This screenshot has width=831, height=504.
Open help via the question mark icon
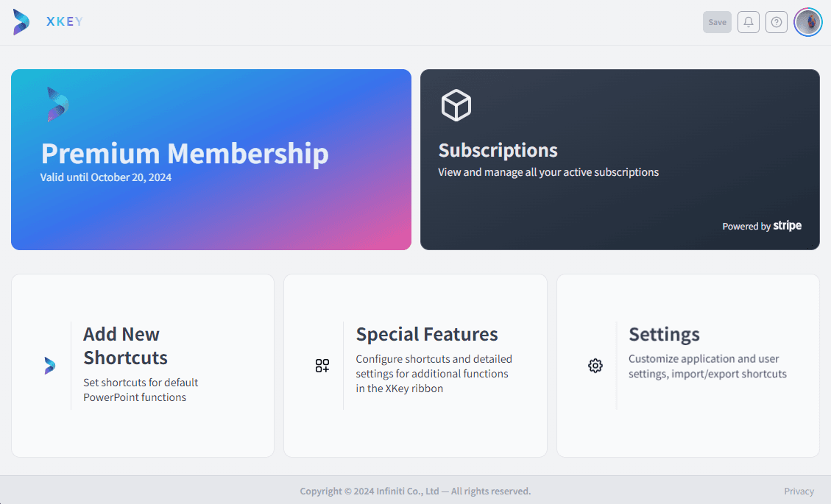[x=777, y=22]
